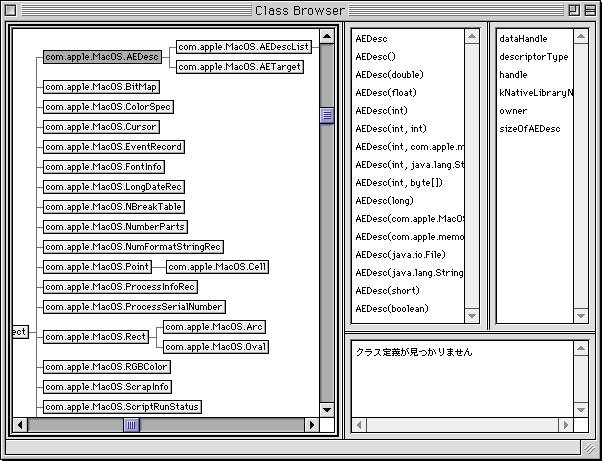
Task: Click the sizeOfAEDesc field entry
Action: 530,129
